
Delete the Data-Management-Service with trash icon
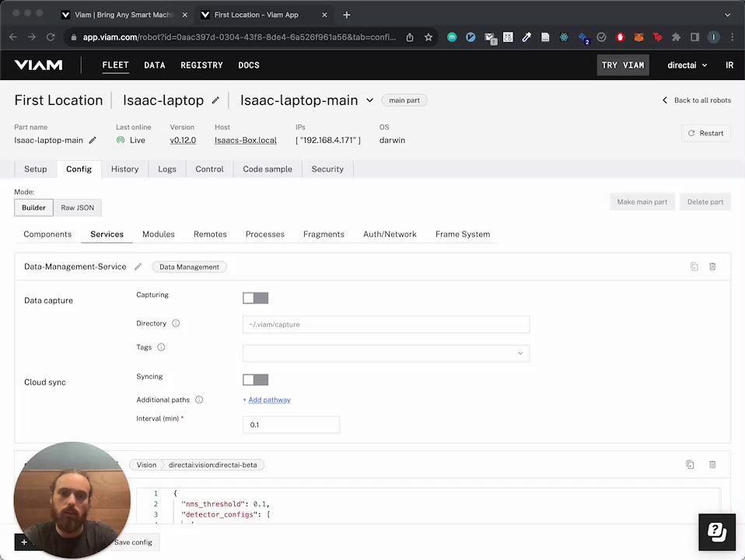pyautogui.click(x=712, y=267)
